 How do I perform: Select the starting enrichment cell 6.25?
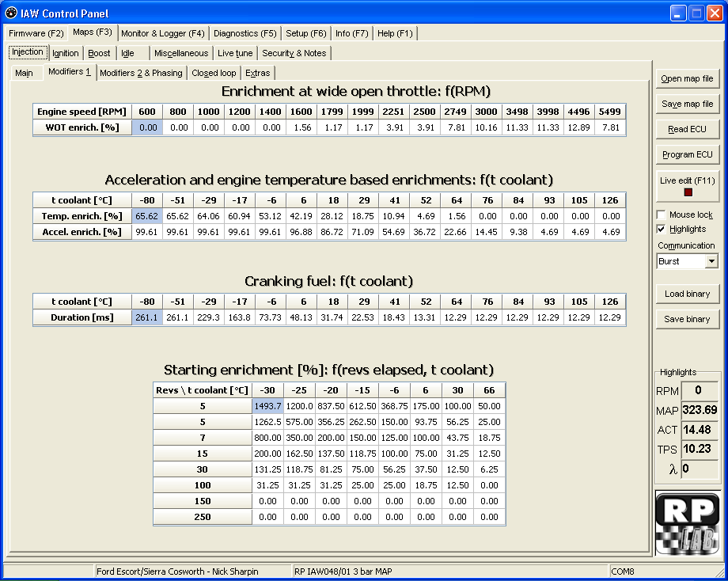pyautogui.click(x=489, y=469)
